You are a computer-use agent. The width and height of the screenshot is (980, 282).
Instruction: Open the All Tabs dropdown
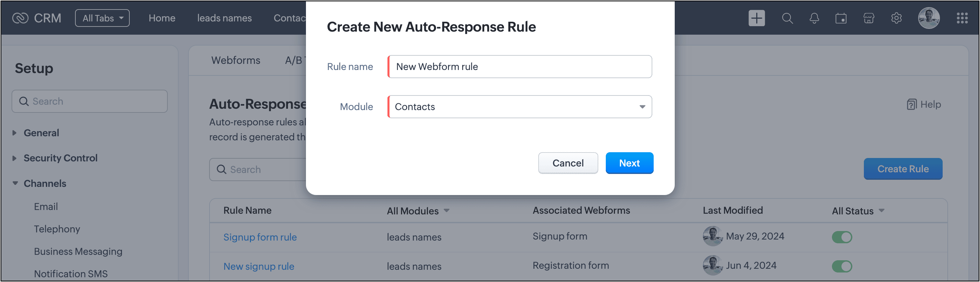[x=102, y=18]
